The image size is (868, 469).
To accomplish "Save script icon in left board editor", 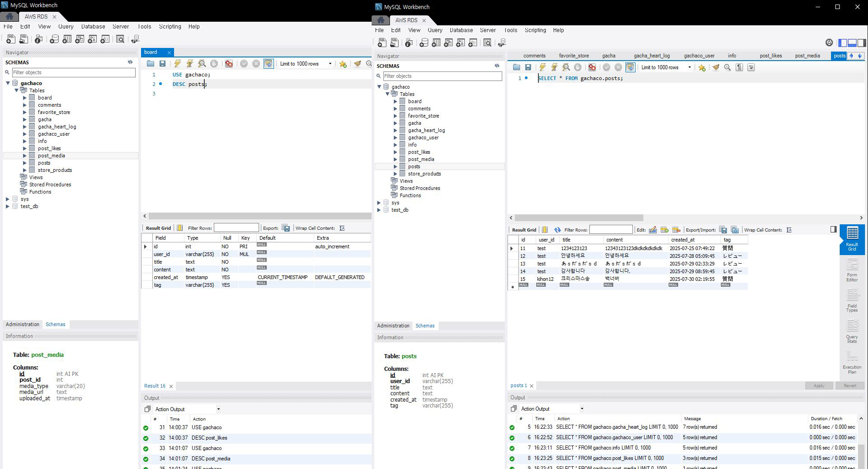I will (x=163, y=64).
